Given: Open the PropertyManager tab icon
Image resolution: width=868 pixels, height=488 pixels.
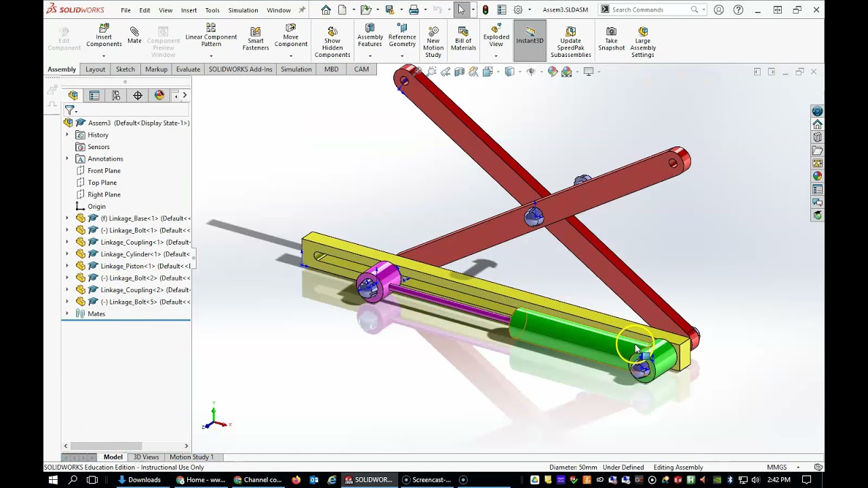Looking at the screenshot, I should 94,96.
